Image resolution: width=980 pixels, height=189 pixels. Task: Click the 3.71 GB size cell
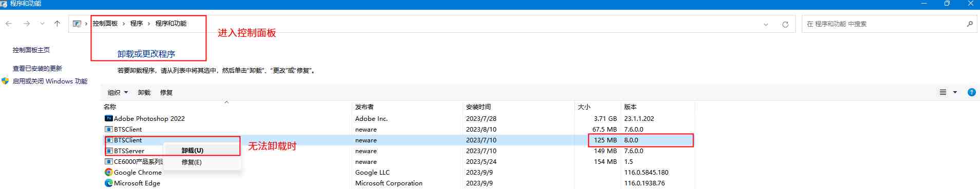(605, 118)
